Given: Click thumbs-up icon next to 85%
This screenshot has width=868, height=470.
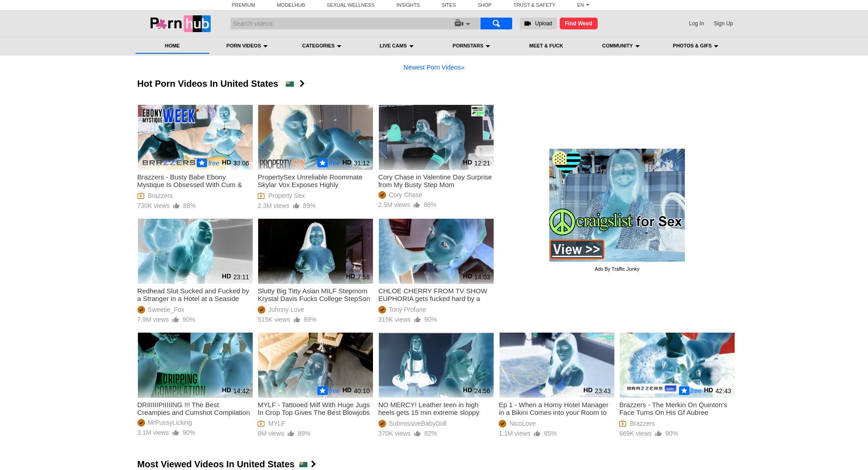Looking at the screenshot, I should 537,433.
